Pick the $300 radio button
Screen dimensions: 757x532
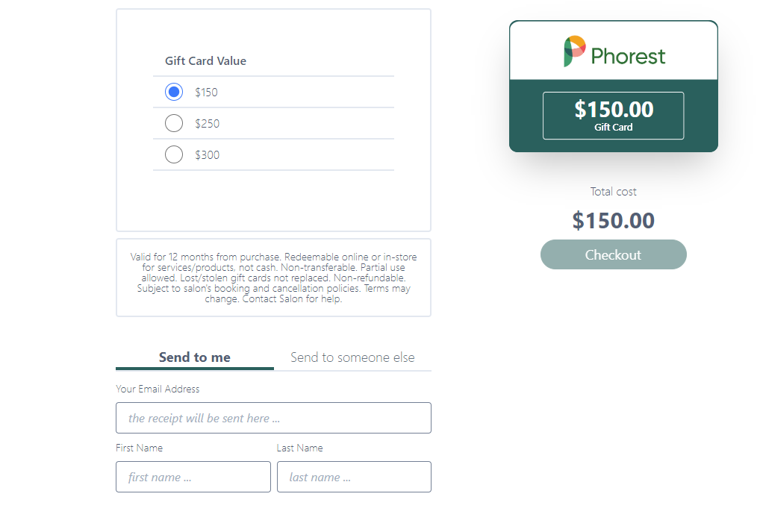pyautogui.click(x=174, y=154)
